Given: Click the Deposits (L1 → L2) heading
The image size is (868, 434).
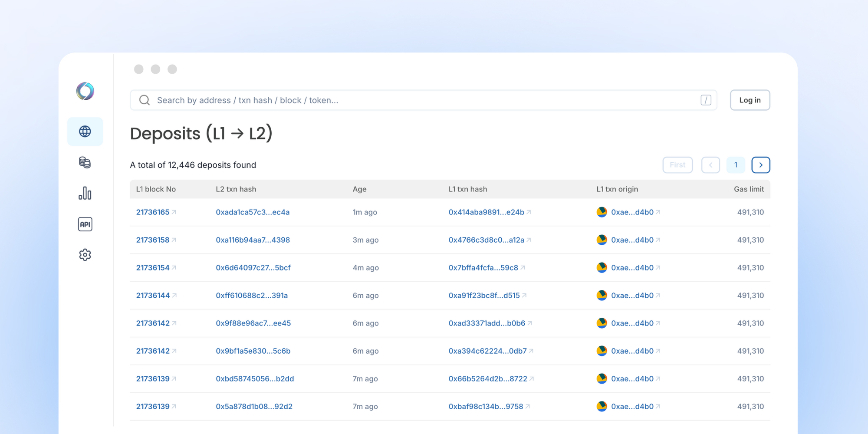Looking at the screenshot, I should point(201,133).
